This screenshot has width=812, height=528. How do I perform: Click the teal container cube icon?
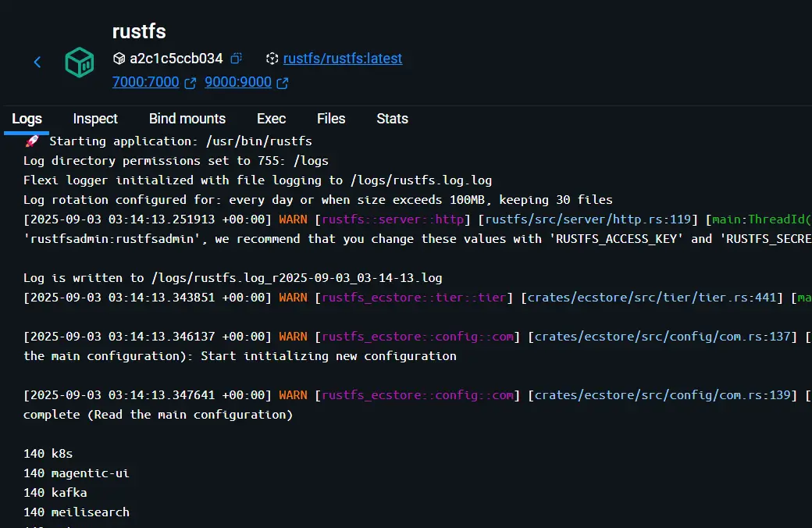79,62
